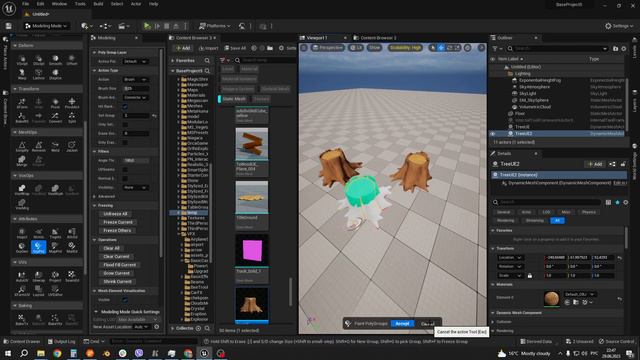Toggle the scale lock in Transform details
The width and height of the screenshot is (640, 360).
[530, 276]
